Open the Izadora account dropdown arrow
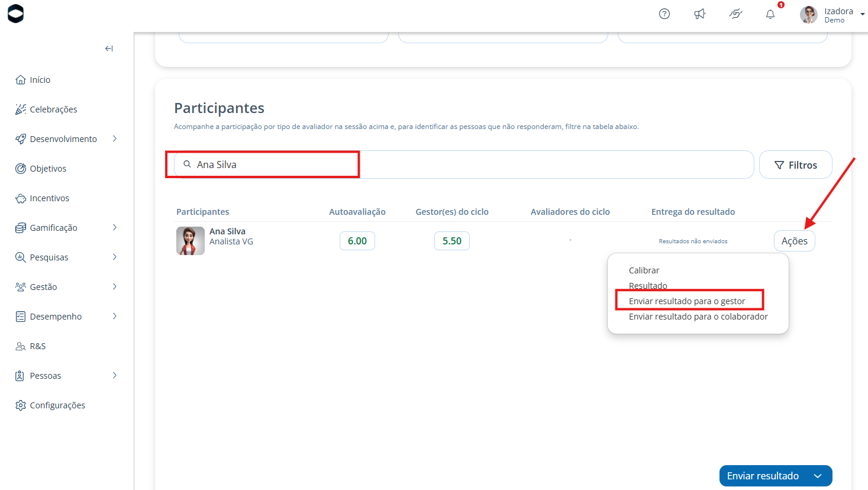 click(x=863, y=14)
